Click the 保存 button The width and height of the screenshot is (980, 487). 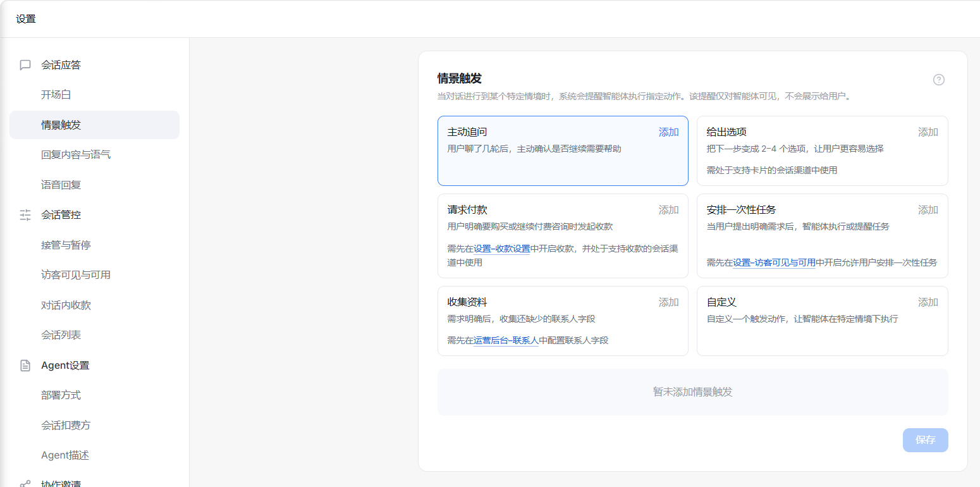click(x=925, y=440)
